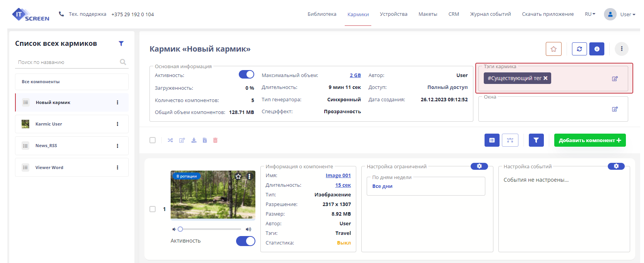Click the favorite star button for the karmik

[553, 49]
